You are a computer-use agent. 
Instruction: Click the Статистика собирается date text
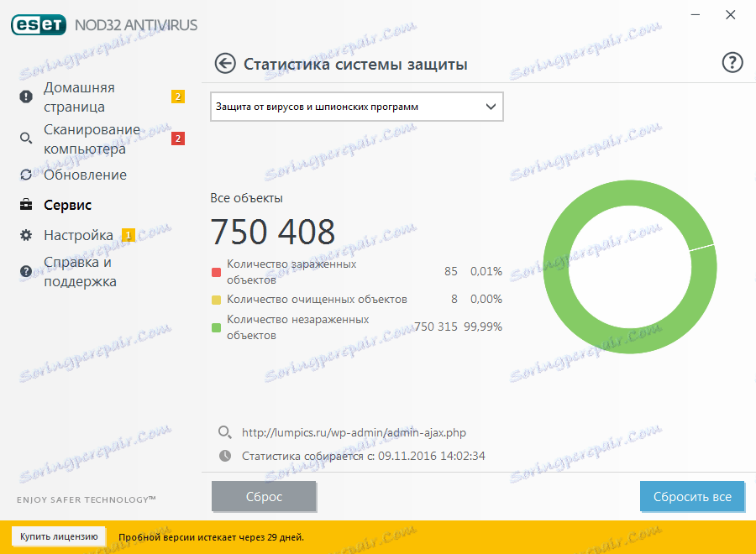click(364, 456)
